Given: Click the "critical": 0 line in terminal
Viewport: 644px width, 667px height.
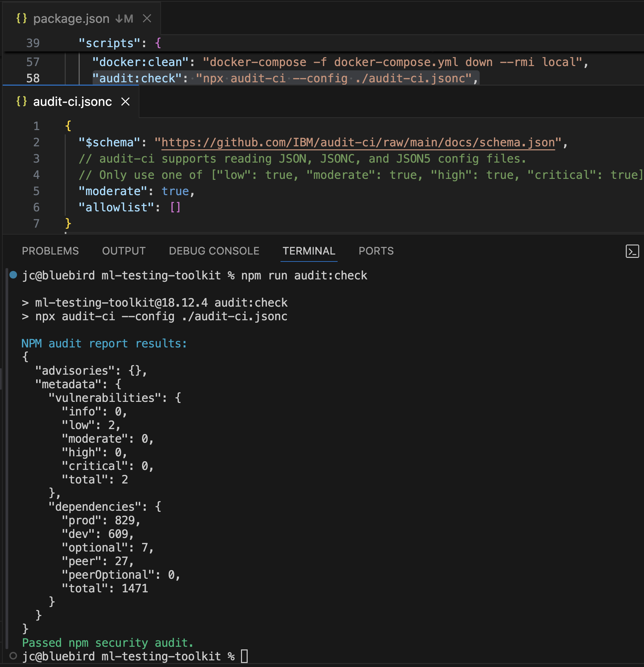Looking at the screenshot, I should click(x=108, y=466).
